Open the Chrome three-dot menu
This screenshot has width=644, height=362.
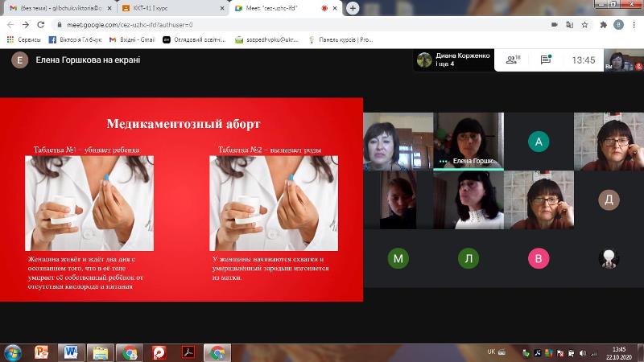pos(634,25)
